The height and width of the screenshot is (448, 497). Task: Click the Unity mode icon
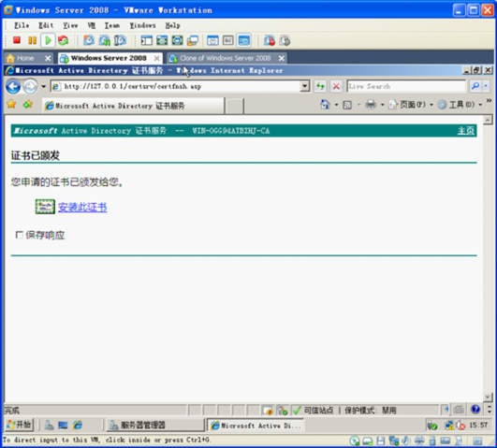[193, 40]
